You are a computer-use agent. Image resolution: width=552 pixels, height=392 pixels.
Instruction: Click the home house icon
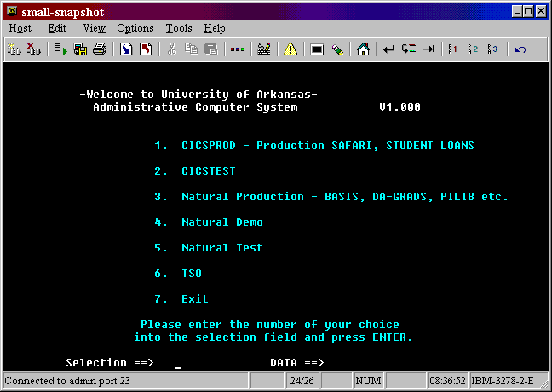363,49
